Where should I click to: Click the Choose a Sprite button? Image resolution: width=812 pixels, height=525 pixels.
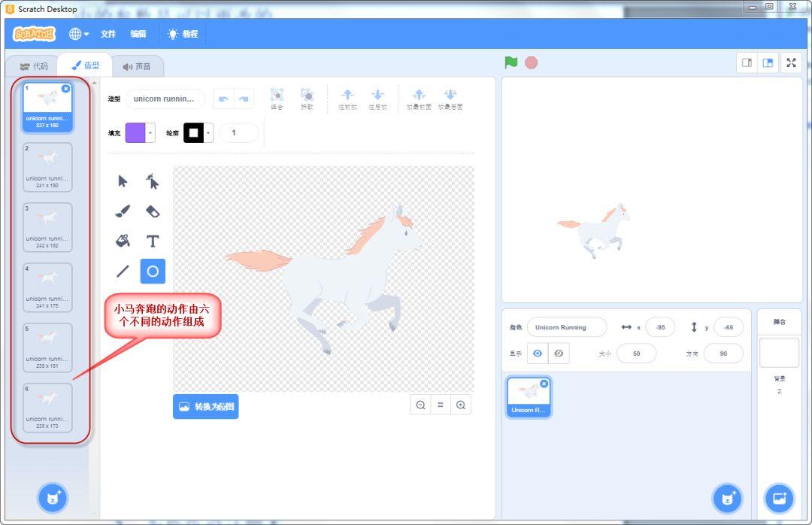click(x=728, y=499)
